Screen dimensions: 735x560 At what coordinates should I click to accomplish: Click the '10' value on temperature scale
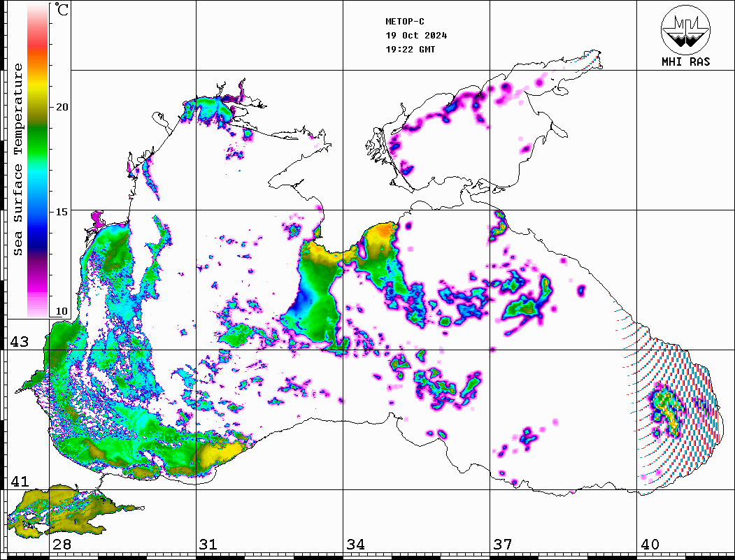tap(62, 311)
